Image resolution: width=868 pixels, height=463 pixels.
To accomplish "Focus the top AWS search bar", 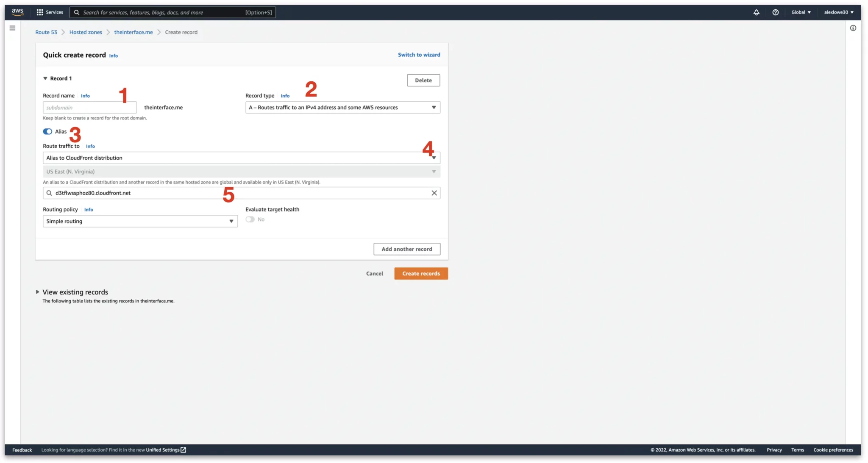I will (173, 12).
